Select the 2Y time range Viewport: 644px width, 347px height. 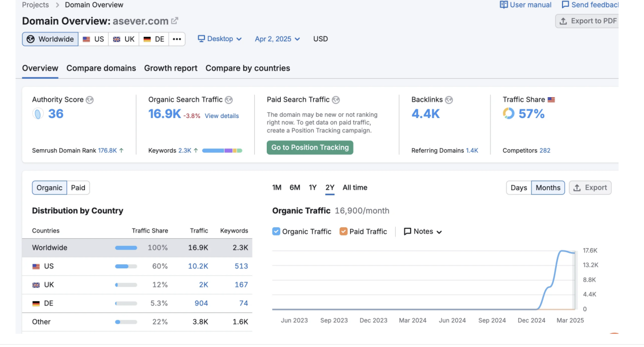coord(330,187)
